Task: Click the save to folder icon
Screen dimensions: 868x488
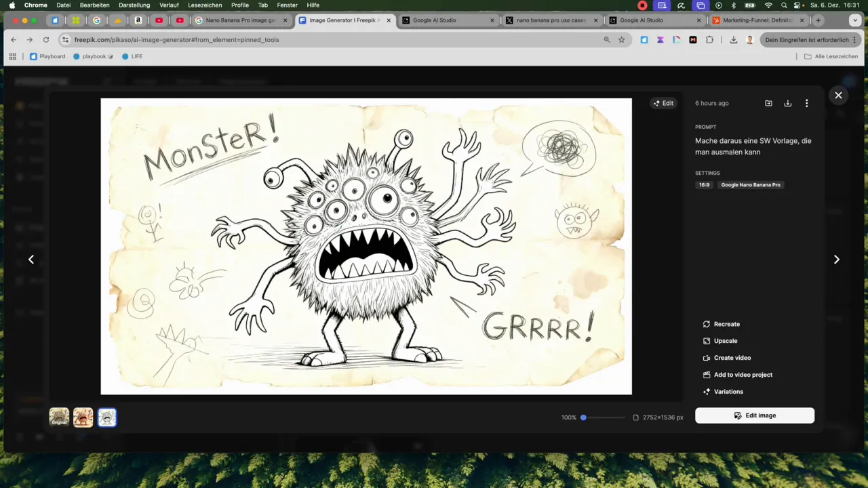Action: (768, 104)
